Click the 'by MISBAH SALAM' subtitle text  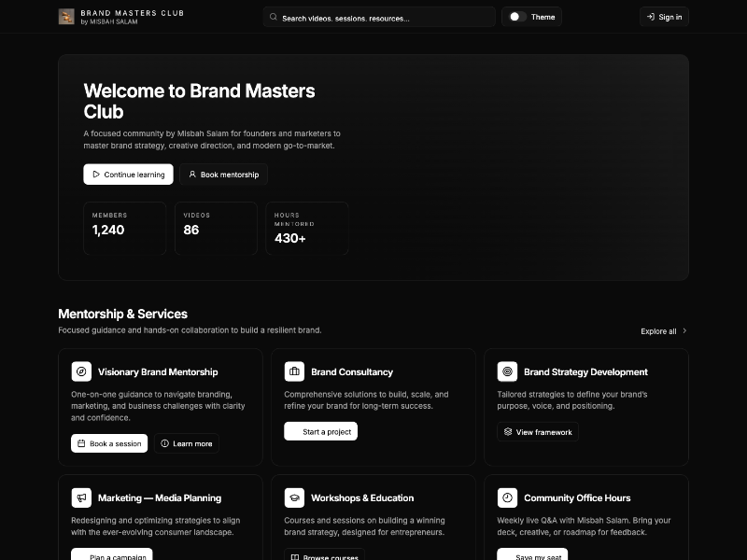point(109,21)
